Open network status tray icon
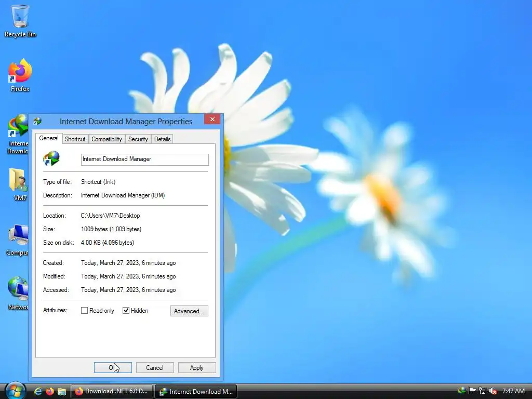The height and width of the screenshot is (399, 532). coord(483,391)
